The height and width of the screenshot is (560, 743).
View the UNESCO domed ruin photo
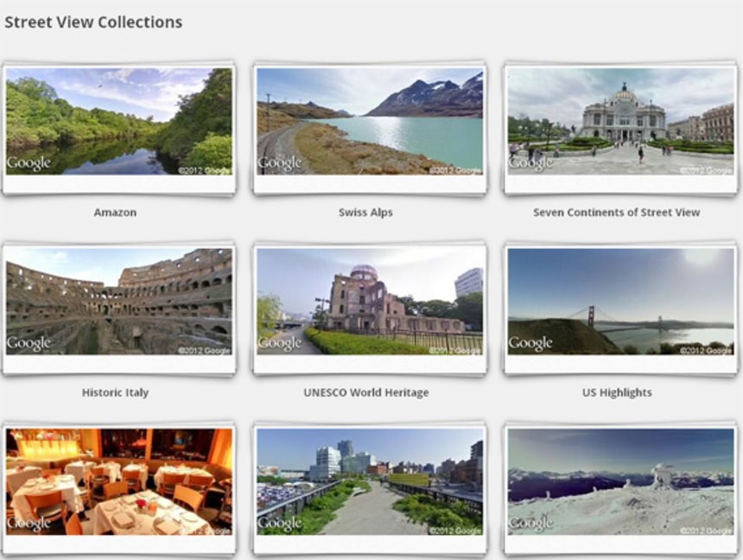coord(370,301)
